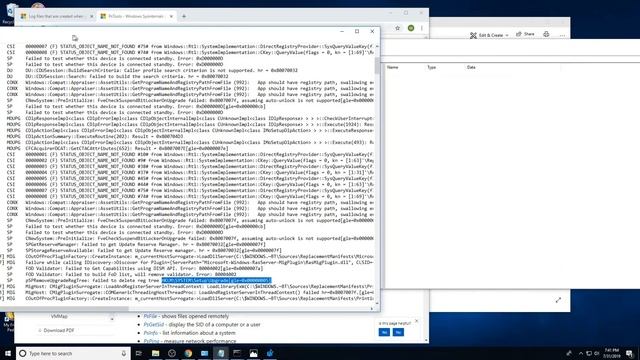The height and width of the screenshot is (360, 640).
Task: Click the microphone icon in the search box
Action: [x=124, y=353]
